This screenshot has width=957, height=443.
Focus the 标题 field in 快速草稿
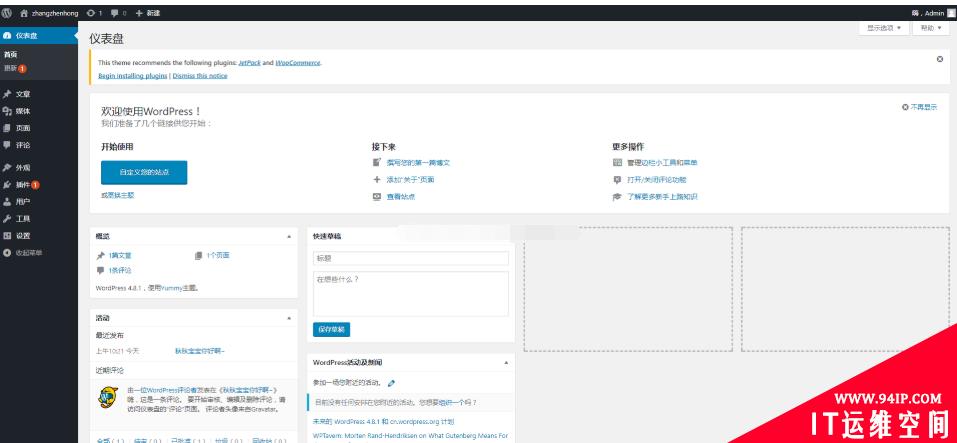click(411, 258)
